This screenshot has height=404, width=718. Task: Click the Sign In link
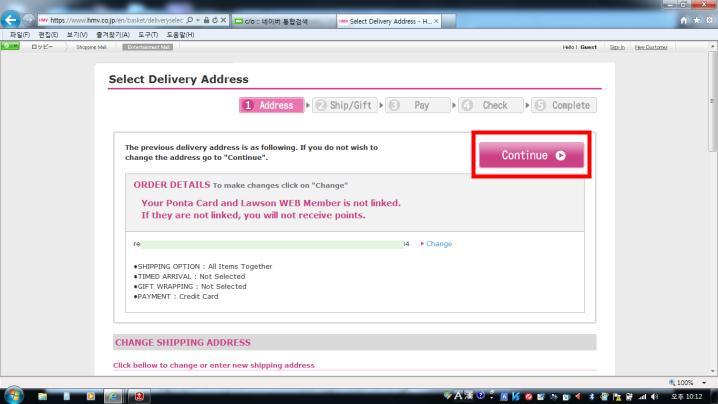617,46
